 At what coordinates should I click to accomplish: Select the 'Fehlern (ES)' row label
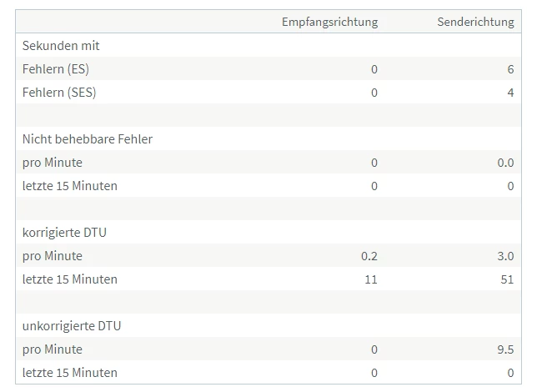[x=56, y=69]
